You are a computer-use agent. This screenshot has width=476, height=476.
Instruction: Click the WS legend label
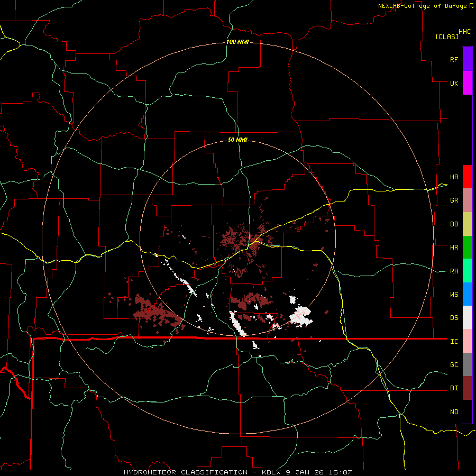(x=454, y=295)
